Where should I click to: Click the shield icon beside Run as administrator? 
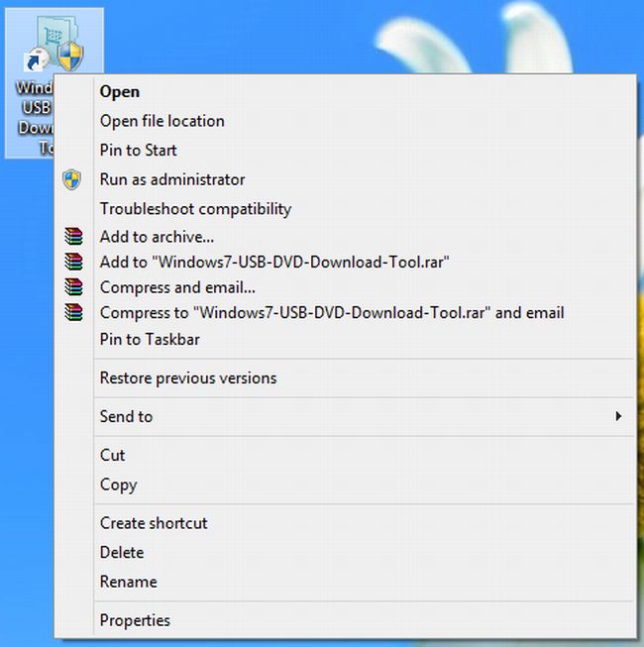tap(72, 179)
